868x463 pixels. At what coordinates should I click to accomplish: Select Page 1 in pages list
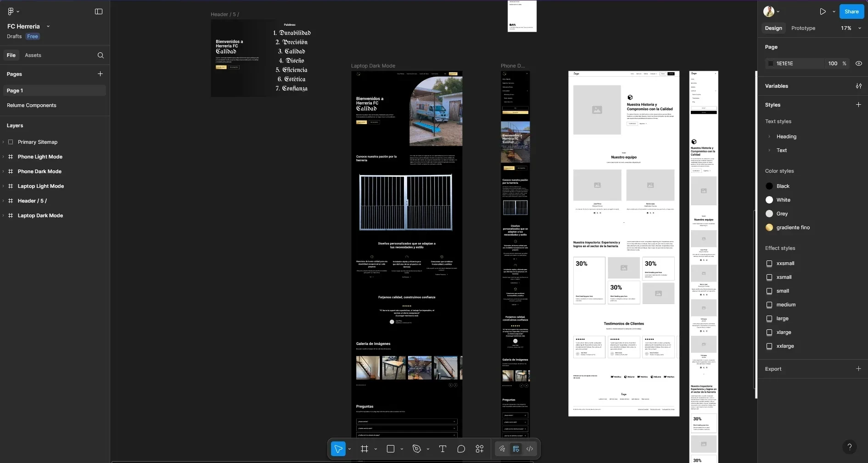coord(55,90)
